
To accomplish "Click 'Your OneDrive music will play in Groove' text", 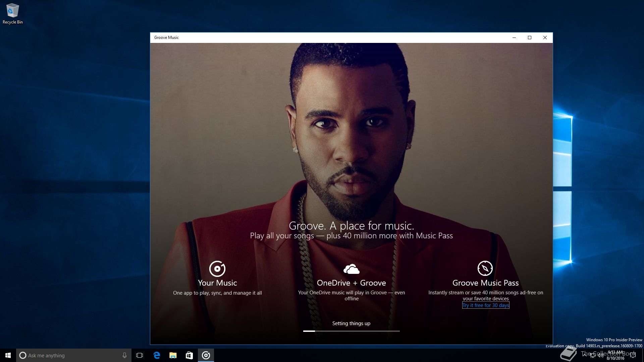I will pos(351,296).
